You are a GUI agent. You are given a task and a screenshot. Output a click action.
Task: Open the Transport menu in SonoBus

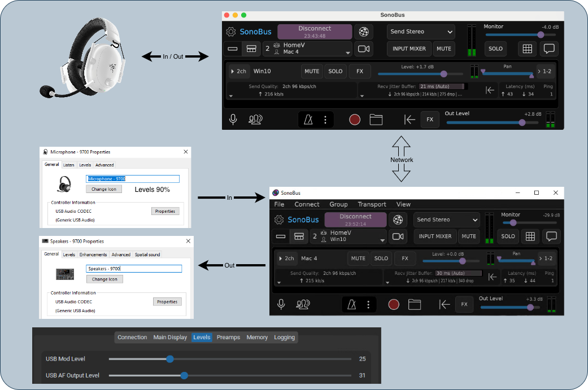pos(372,204)
